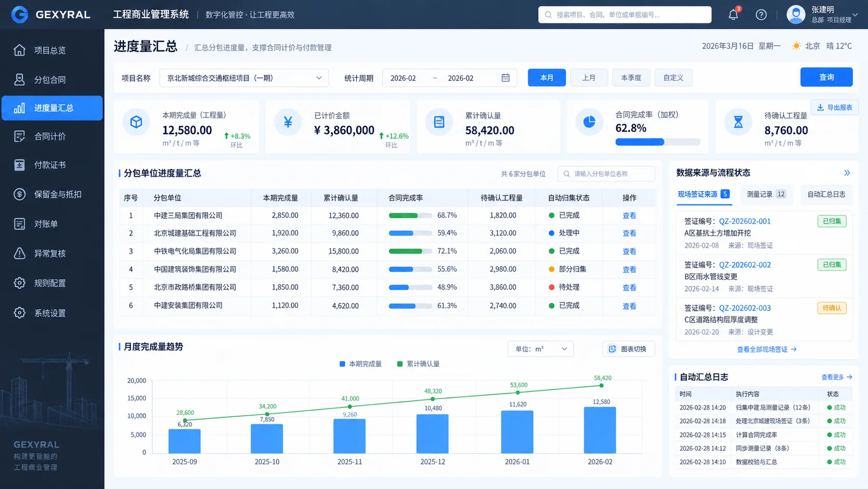Click the 请输入分包单位名称 input field

pos(606,174)
